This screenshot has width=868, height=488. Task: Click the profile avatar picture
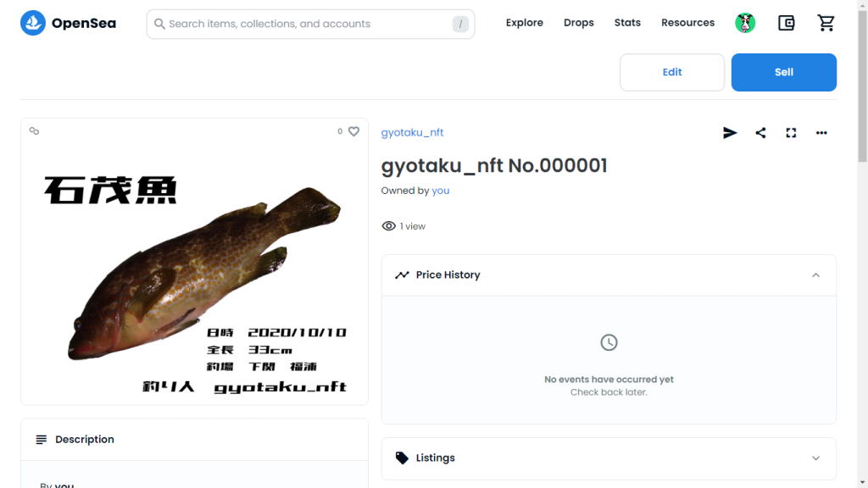(745, 23)
